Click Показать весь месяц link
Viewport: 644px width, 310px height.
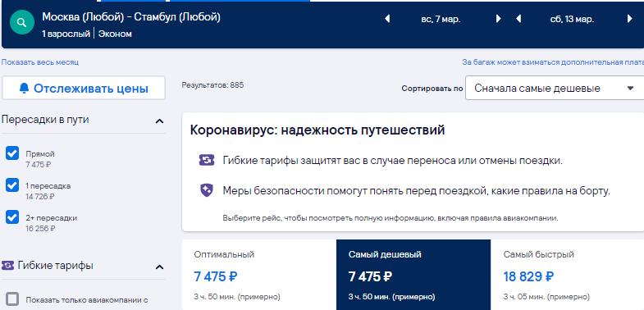[x=40, y=62]
